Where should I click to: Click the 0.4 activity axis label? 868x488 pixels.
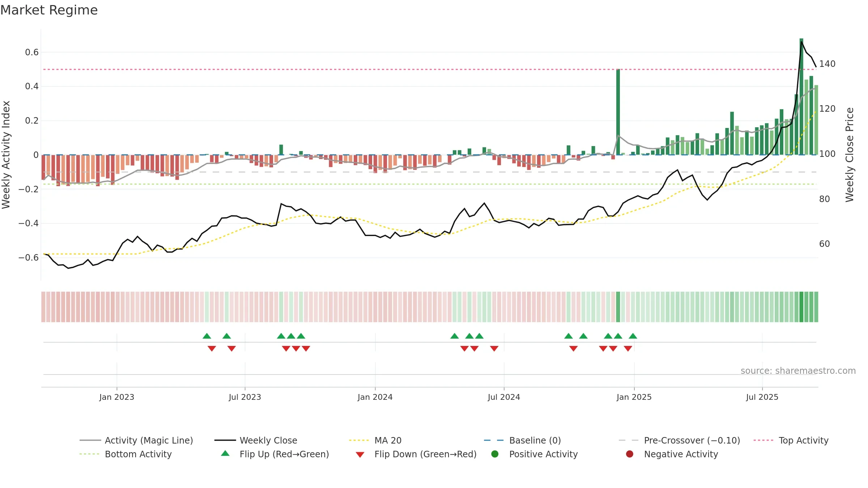tap(32, 86)
